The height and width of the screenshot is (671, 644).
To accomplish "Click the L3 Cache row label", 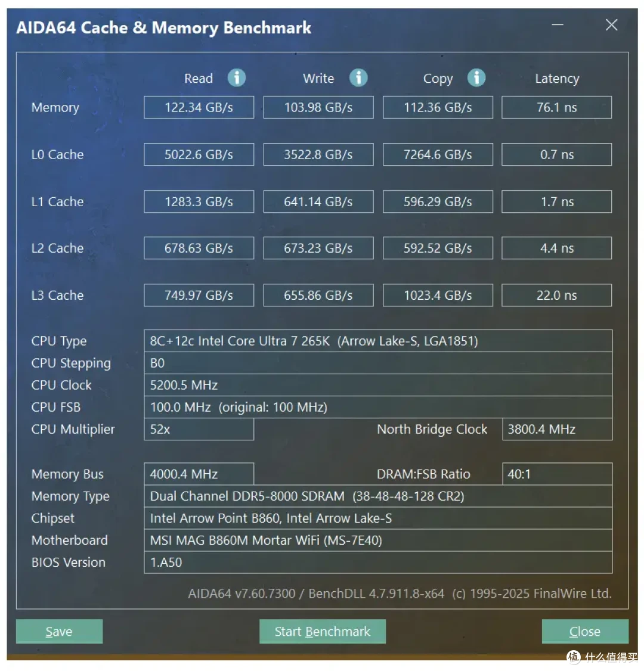I will (x=57, y=295).
